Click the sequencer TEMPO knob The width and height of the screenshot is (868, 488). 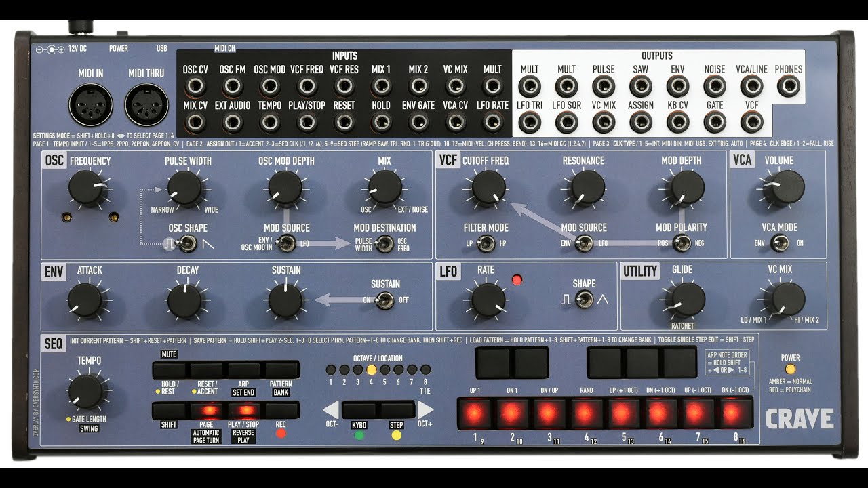pos(86,393)
